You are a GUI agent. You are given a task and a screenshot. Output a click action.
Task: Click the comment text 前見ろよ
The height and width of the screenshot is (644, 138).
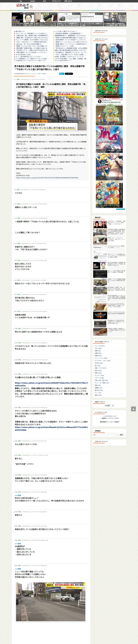[x=18, y=515]
